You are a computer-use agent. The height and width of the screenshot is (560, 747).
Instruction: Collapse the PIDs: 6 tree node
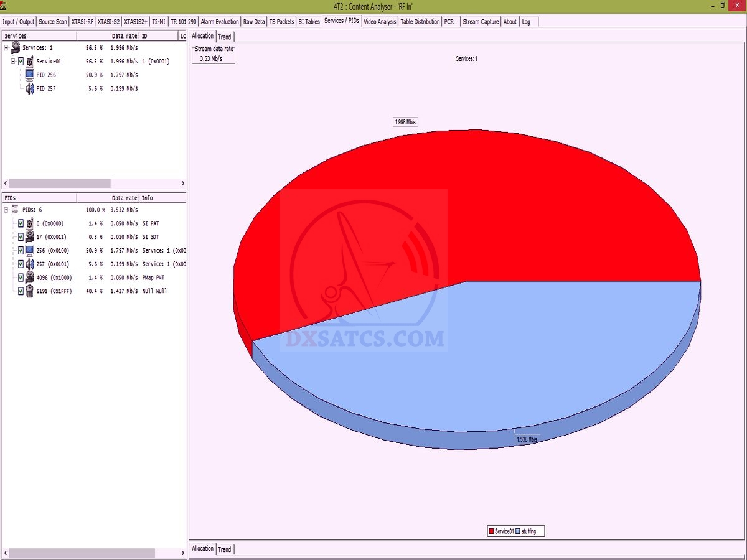[6, 210]
